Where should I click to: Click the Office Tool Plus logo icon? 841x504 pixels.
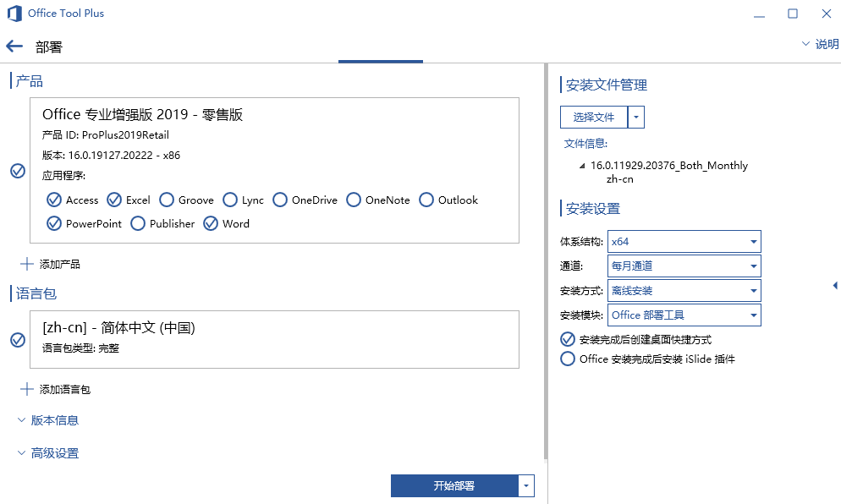[14, 14]
